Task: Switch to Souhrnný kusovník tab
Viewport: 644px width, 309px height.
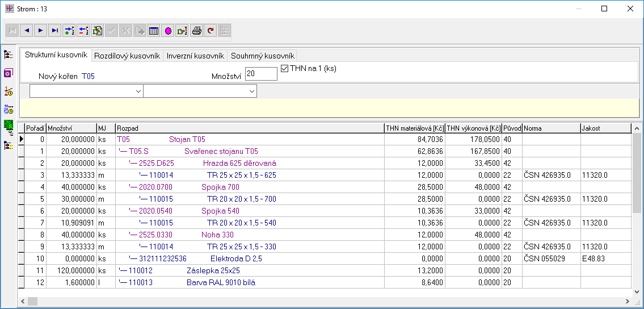Action: pyautogui.click(x=262, y=56)
